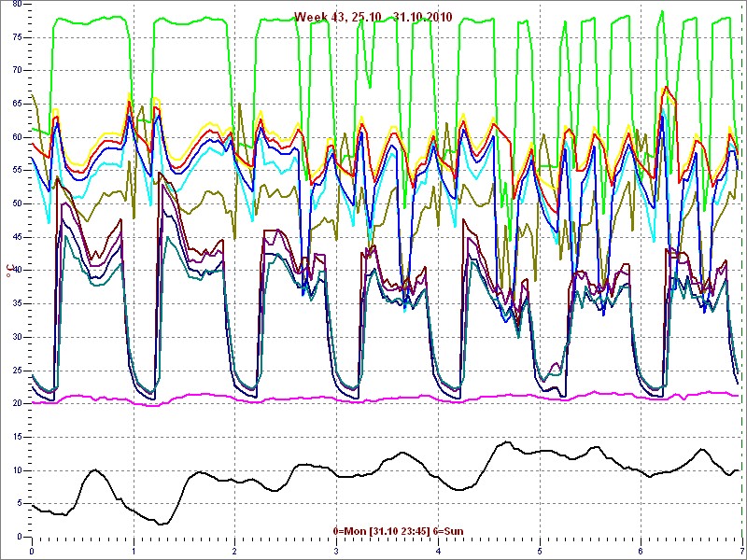Click the '0=Mon [31.10 23:45] 6=Sun' caption

click(398, 531)
